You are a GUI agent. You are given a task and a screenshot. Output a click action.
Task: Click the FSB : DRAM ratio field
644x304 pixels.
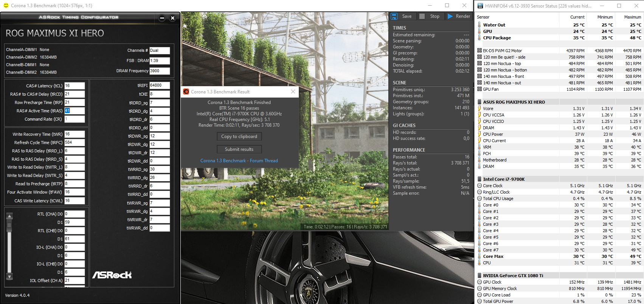click(160, 60)
